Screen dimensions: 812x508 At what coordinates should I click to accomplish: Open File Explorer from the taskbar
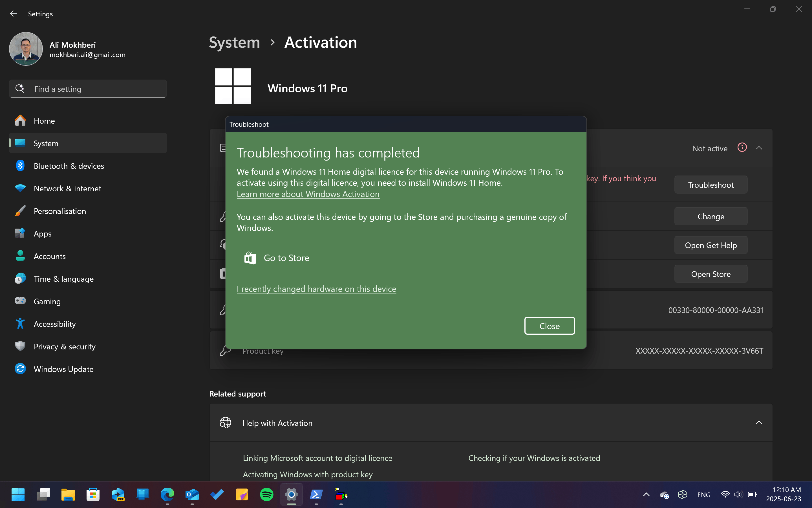68,494
